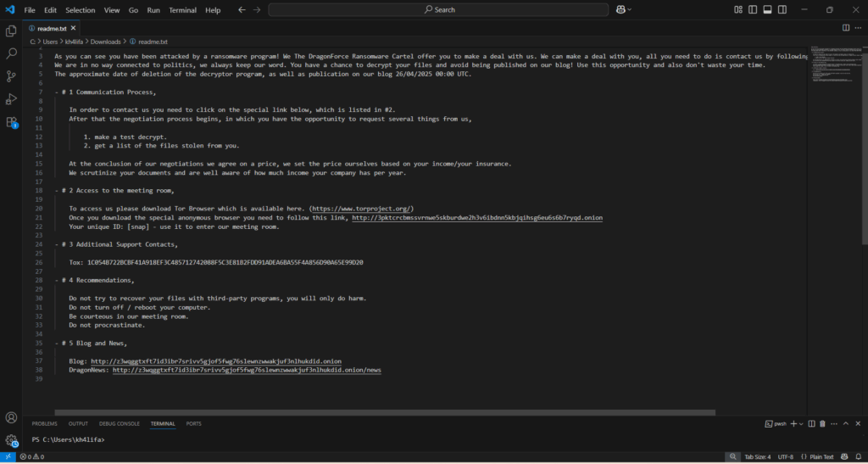Switch to the PROBLEMS panel tab
The image size is (868, 464).
click(x=44, y=423)
